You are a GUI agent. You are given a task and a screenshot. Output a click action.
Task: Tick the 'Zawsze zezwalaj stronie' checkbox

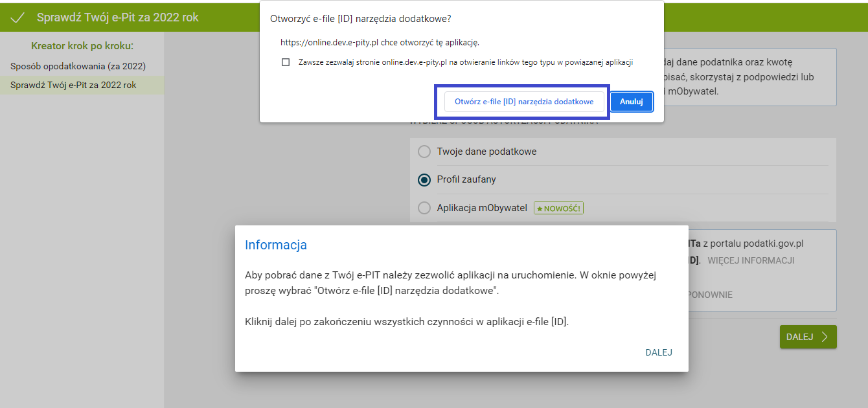pos(286,63)
